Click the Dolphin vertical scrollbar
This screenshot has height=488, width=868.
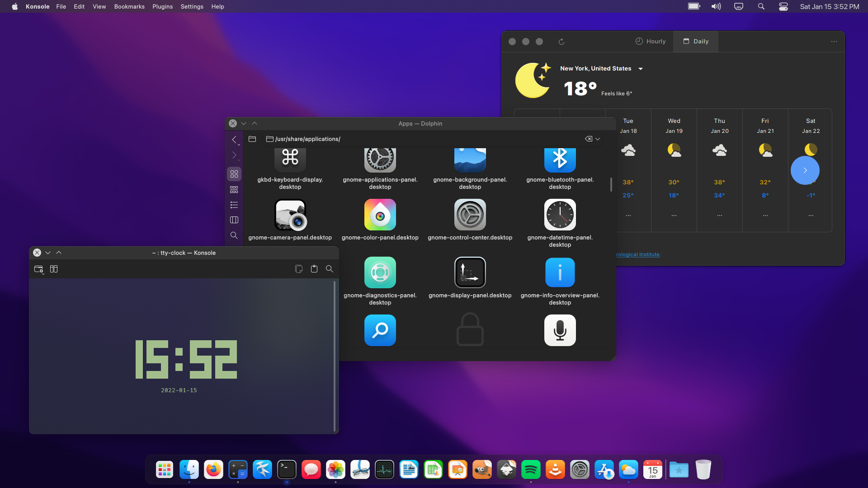point(611,184)
